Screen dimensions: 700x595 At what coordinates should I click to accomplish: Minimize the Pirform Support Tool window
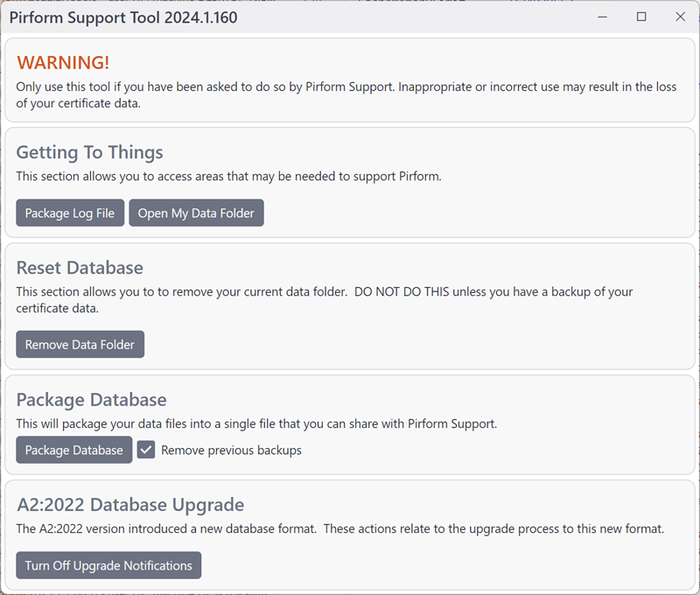(602, 17)
